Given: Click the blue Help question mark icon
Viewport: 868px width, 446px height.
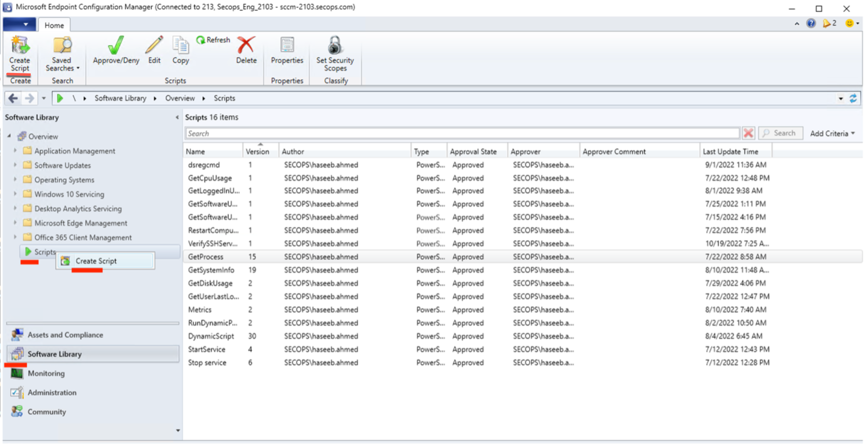Looking at the screenshot, I should (x=811, y=23).
